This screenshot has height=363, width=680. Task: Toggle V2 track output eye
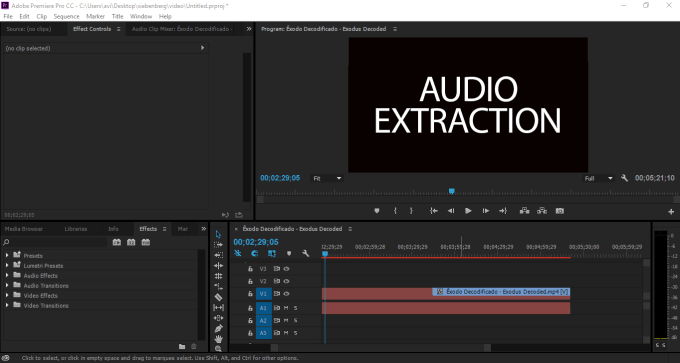286,281
